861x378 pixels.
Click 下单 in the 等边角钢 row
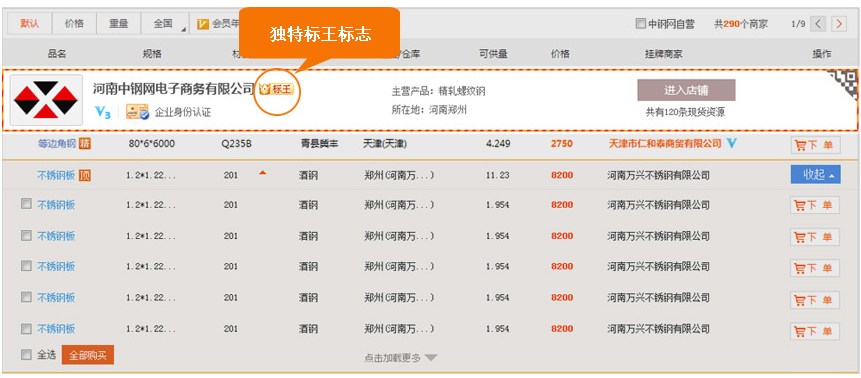tap(815, 145)
